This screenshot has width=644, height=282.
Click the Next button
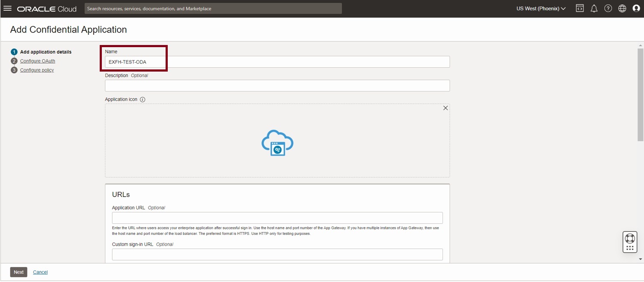pyautogui.click(x=18, y=272)
